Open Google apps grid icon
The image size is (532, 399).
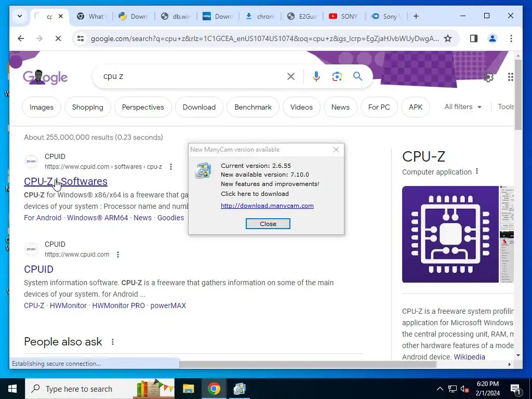coord(510,77)
